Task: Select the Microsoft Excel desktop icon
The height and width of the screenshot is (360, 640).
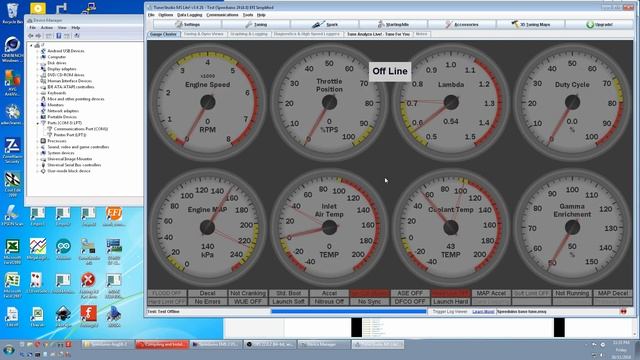Action: pos(12,251)
